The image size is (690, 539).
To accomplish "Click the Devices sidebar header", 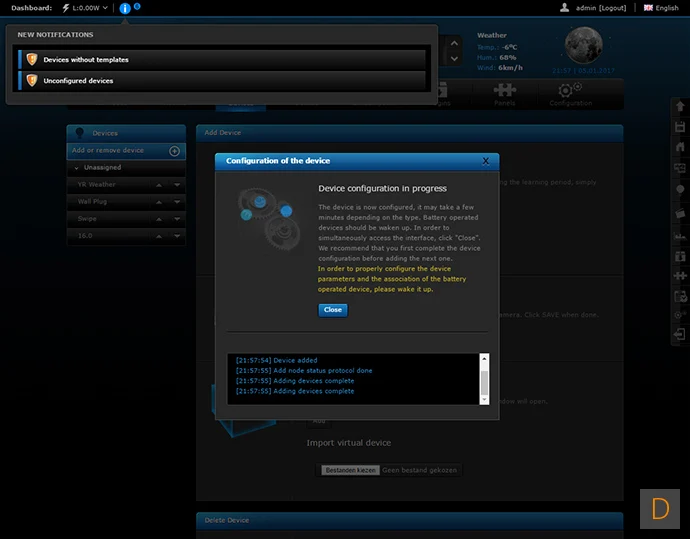I will 126,133.
